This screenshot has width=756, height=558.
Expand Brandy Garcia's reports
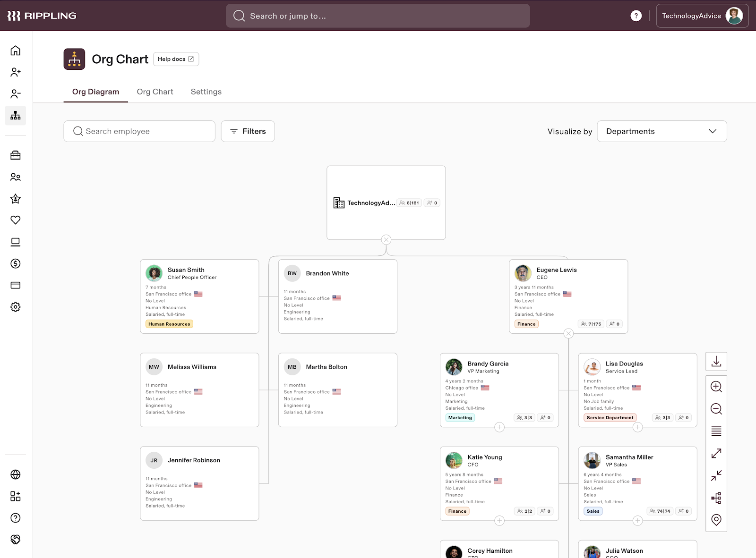499,427
